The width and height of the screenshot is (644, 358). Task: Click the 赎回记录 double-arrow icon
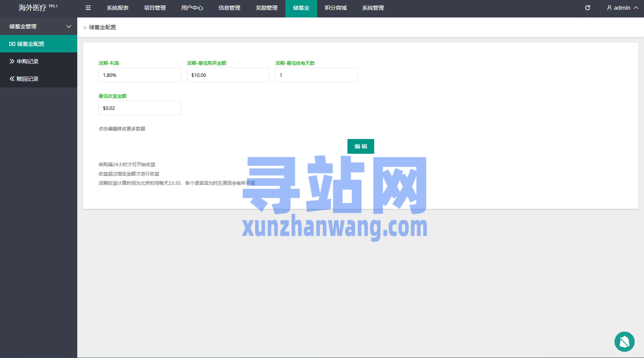tap(12, 79)
